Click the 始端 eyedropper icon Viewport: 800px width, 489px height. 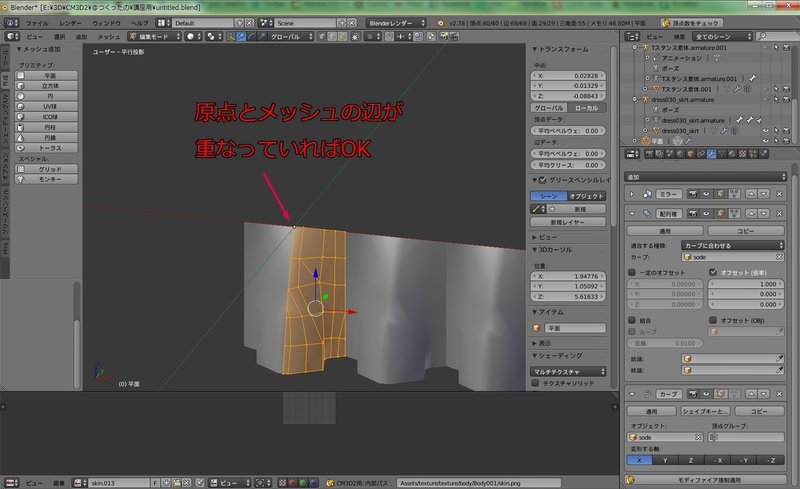click(779, 358)
